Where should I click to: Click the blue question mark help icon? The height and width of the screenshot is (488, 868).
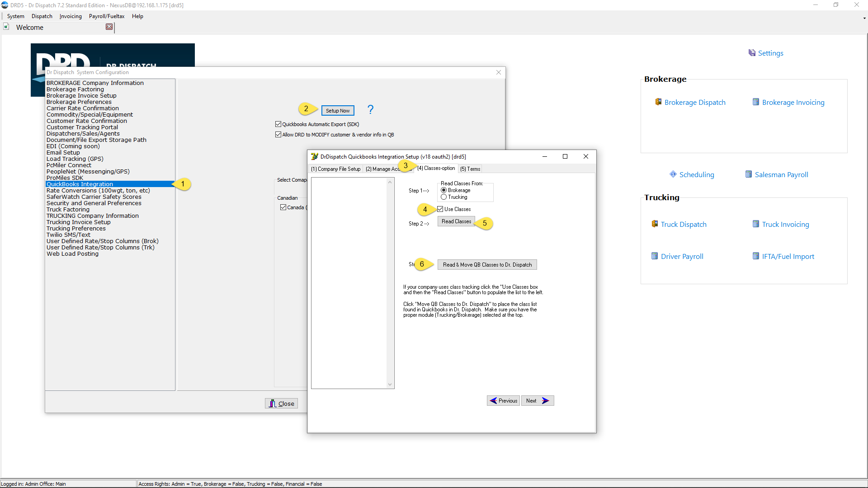(x=370, y=109)
